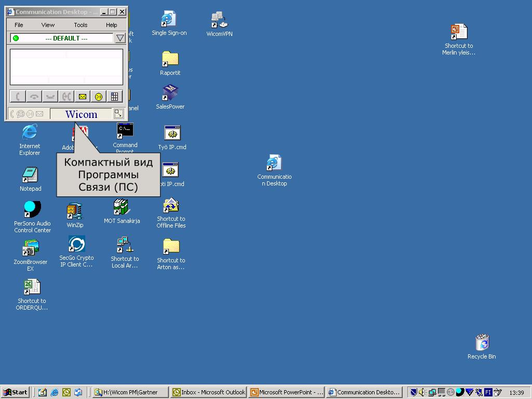Switch to H:\Wicom PM\Gartner taskbar window

tap(130, 392)
